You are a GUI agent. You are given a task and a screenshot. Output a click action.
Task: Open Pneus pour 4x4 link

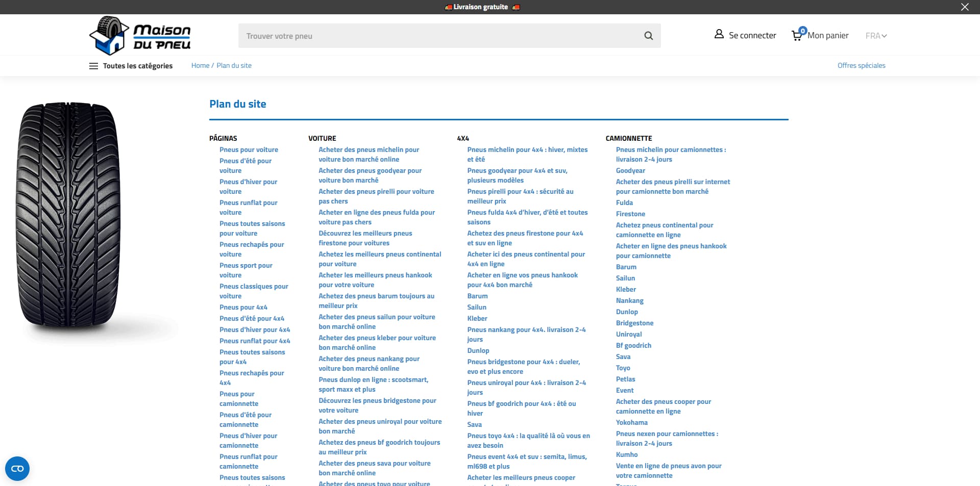click(243, 307)
